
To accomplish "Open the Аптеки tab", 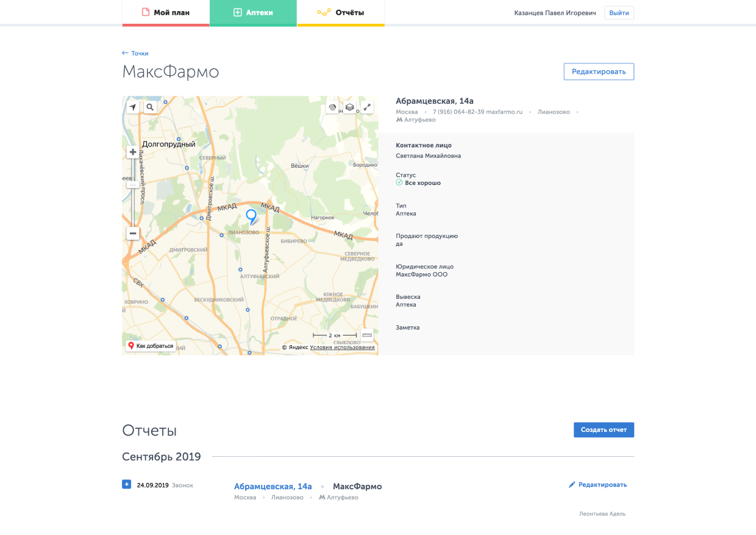I will [x=253, y=12].
